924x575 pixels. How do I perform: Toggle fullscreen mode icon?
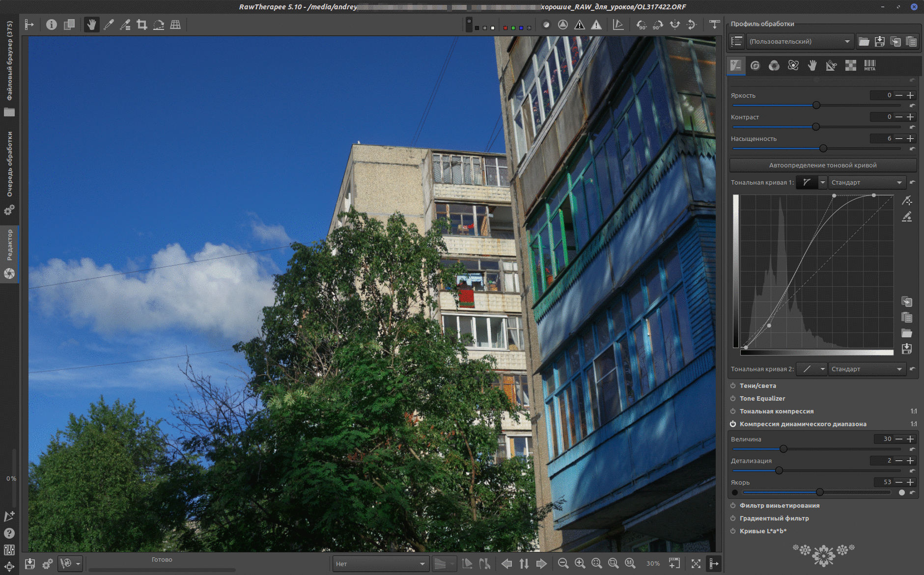click(696, 564)
